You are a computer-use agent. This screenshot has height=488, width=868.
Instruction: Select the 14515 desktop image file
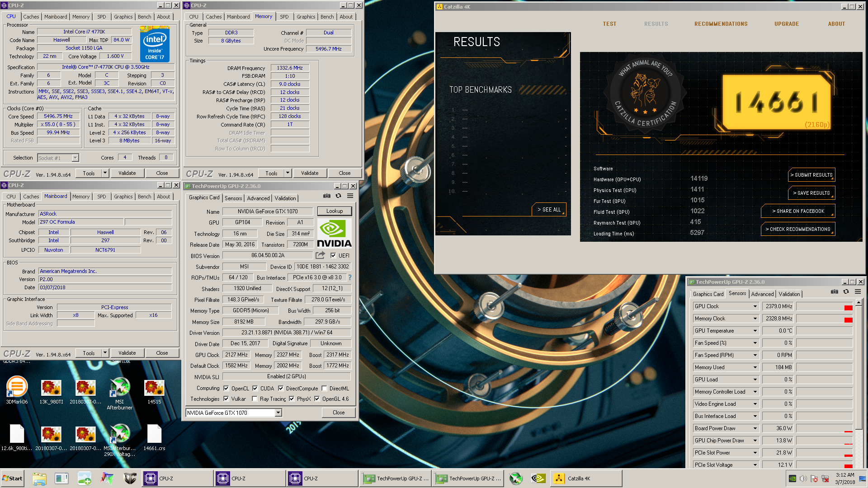click(x=154, y=391)
